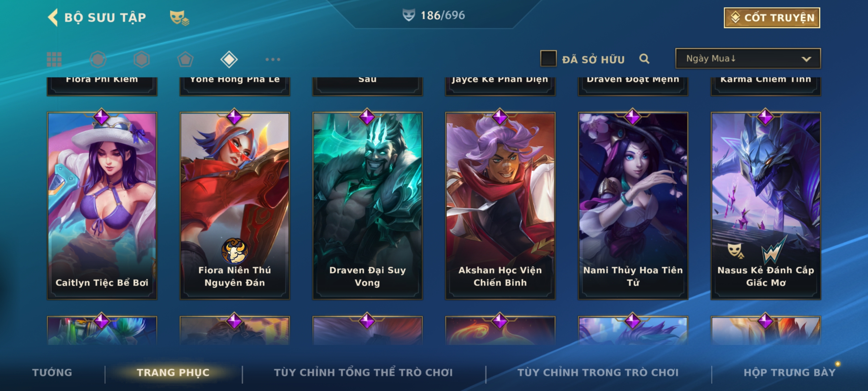868x391 pixels.
Task: Select the pentagon rarity filter icon
Action: pos(185,59)
